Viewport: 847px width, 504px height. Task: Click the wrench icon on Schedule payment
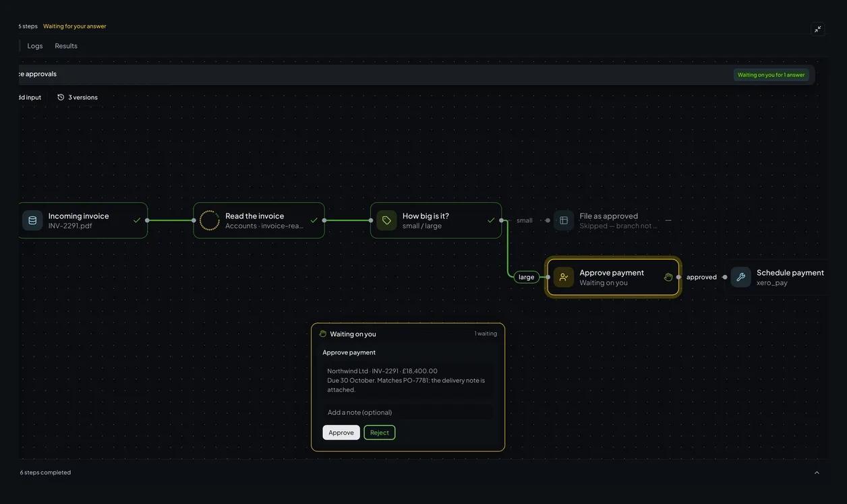741,277
